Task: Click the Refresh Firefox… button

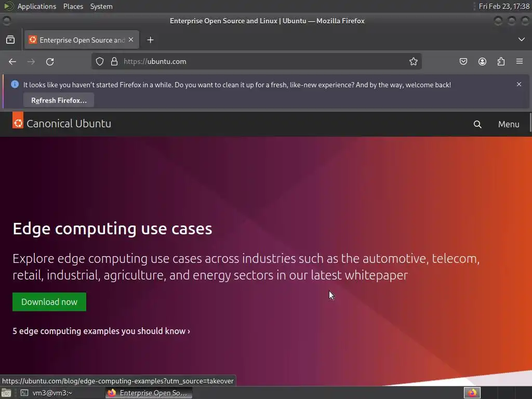Action: click(x=59, y=100)
